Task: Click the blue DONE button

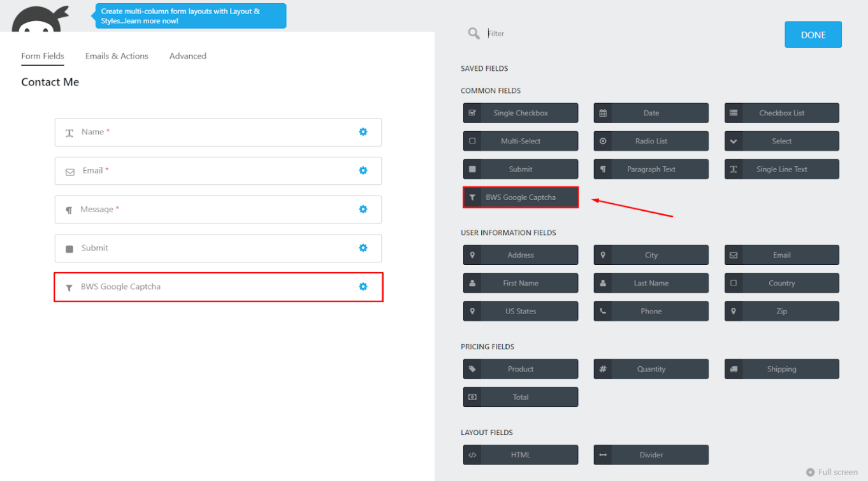Action: (813, 35)
